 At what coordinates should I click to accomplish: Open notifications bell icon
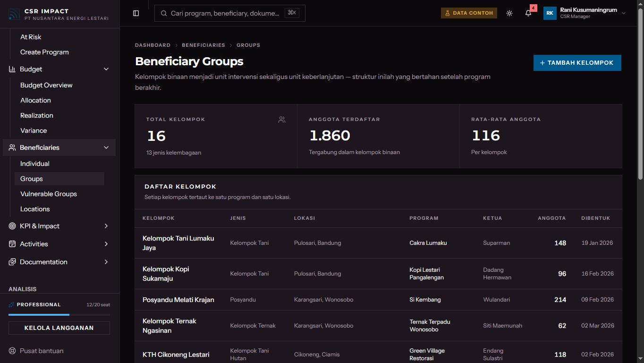tap(528, 13)
